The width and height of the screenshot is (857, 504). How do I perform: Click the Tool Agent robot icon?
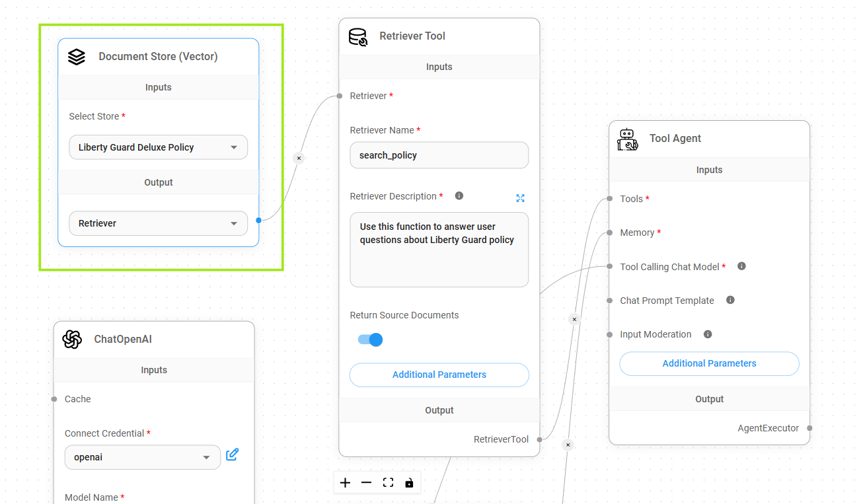pos(627,139)
